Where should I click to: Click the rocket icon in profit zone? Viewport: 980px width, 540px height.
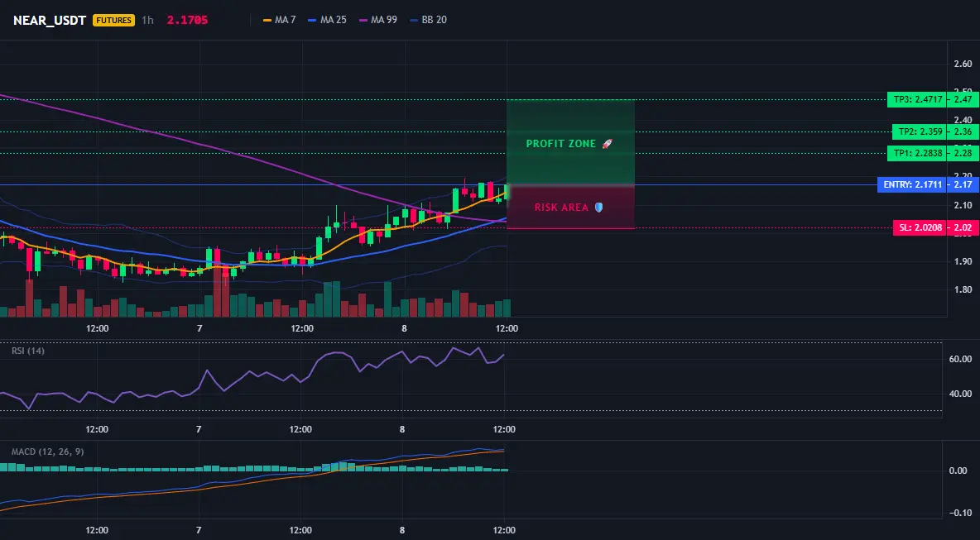(607, 144)
